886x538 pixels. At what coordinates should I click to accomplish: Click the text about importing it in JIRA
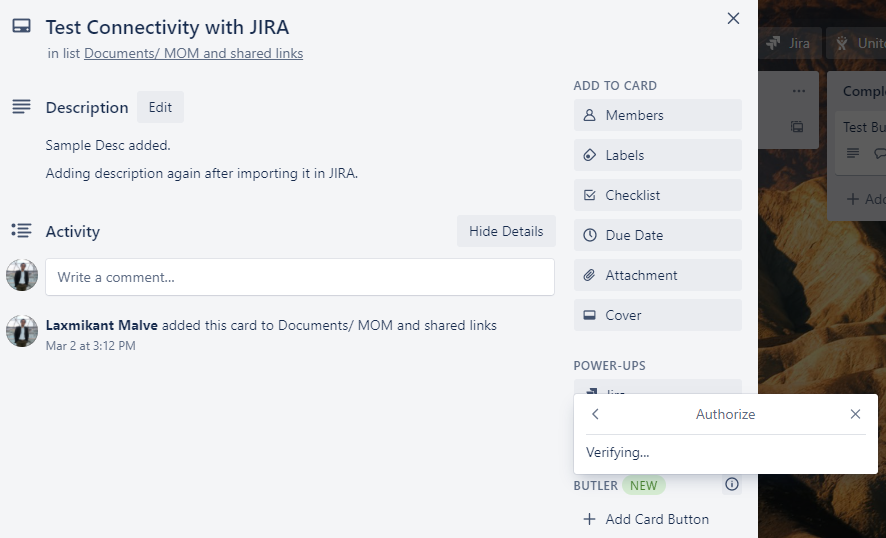tap(202, 173)
